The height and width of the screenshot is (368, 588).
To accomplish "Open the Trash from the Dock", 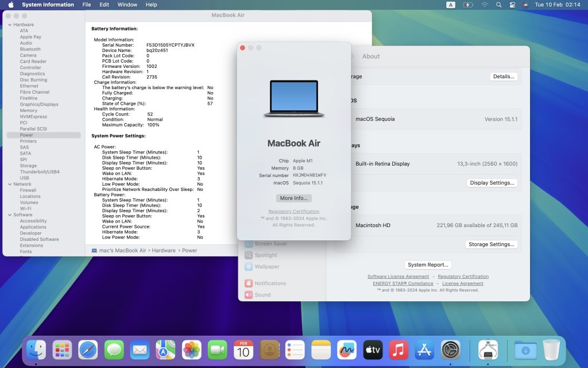I will pyautogui.click(x=551, y=350).
